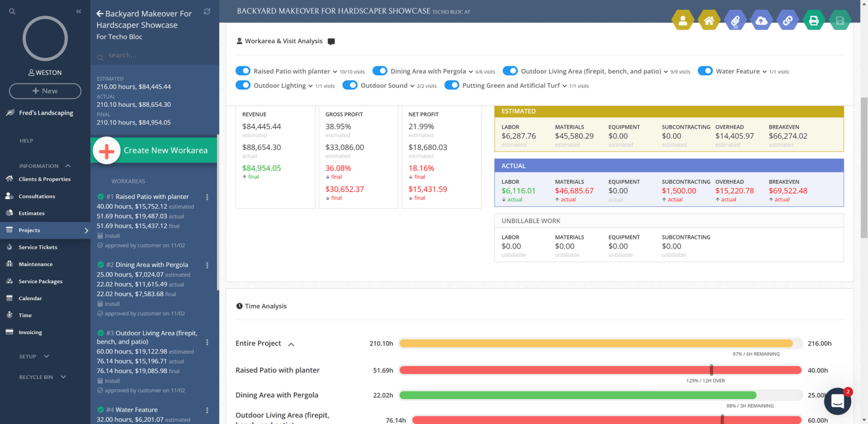Print the project using the printer hexagon icon
This screenshot has height=424, width=868.
(814, 20)
